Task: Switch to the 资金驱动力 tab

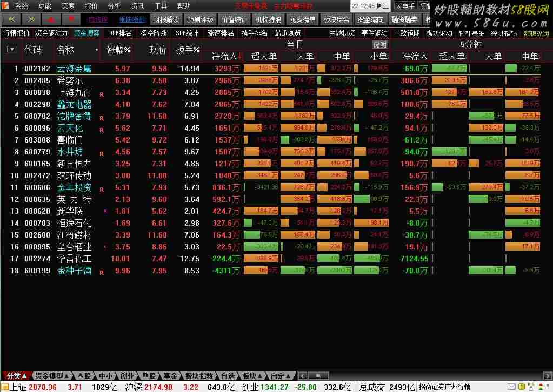Action: (x=51, y=33)
